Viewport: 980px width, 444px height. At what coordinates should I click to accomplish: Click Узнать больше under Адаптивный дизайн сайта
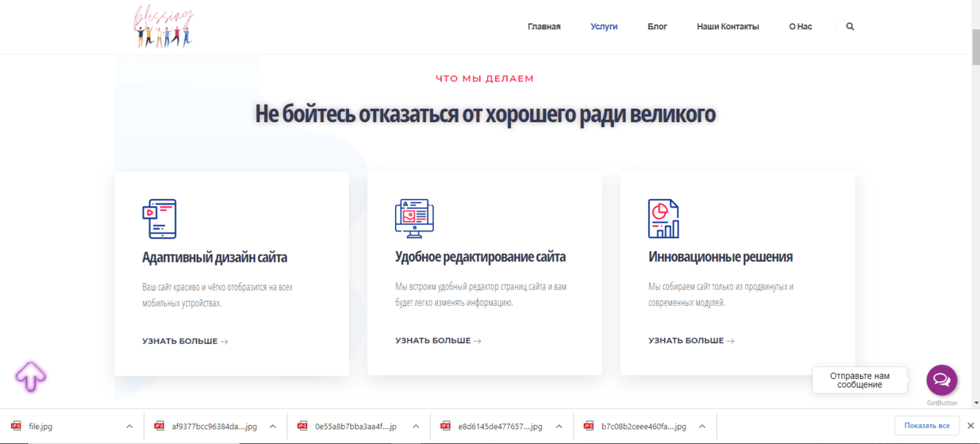[185, 341]
